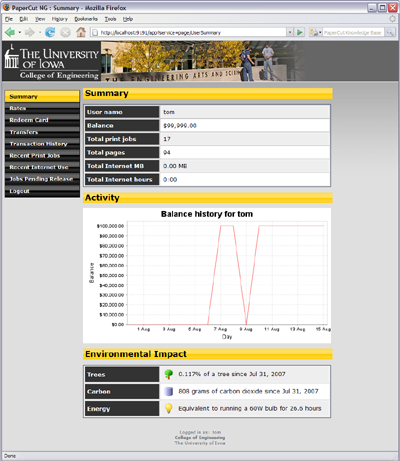Viewport: 400px width, 461px height.
Task: Click the green Go arrow button
Action: tap(300, 32)
